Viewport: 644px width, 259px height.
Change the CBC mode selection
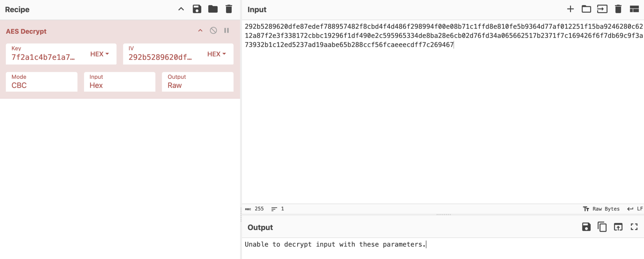click(42, 82)
